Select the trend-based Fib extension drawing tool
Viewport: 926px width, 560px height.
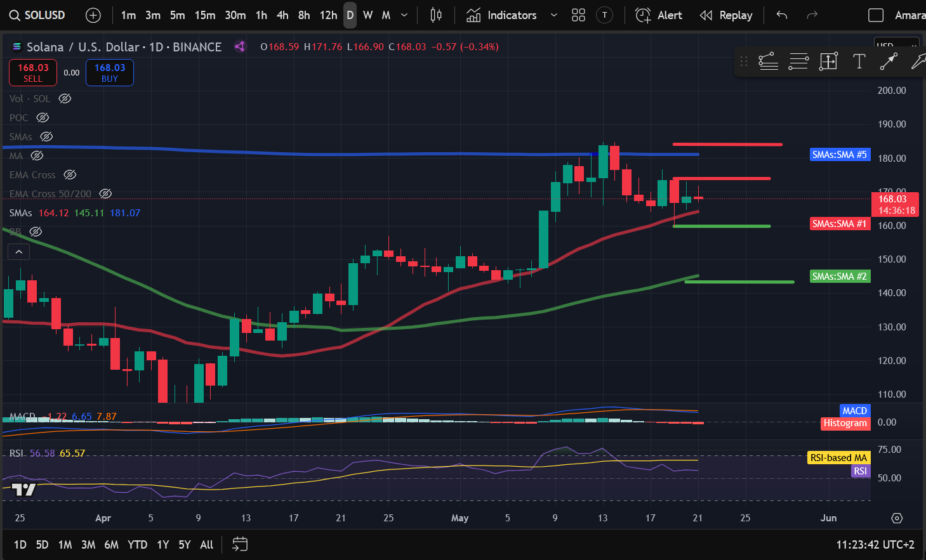pyautogui.click(x=768, y=62)
